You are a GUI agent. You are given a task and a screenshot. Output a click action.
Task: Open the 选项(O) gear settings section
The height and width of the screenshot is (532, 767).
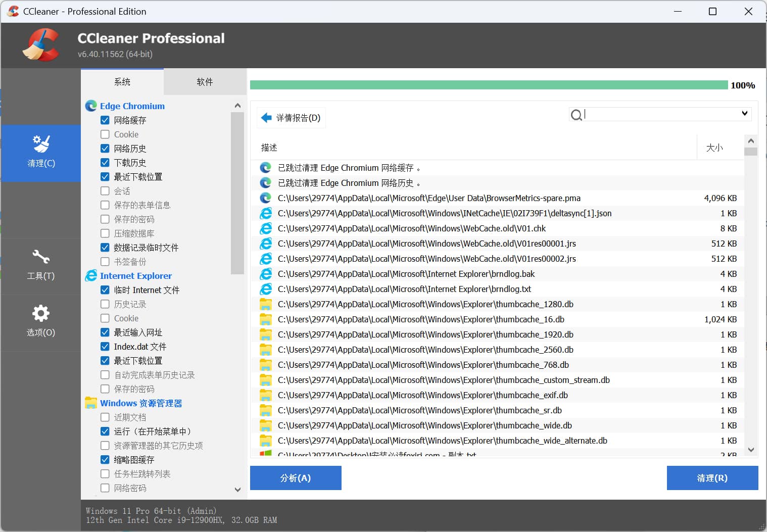(x=41, y=322)
